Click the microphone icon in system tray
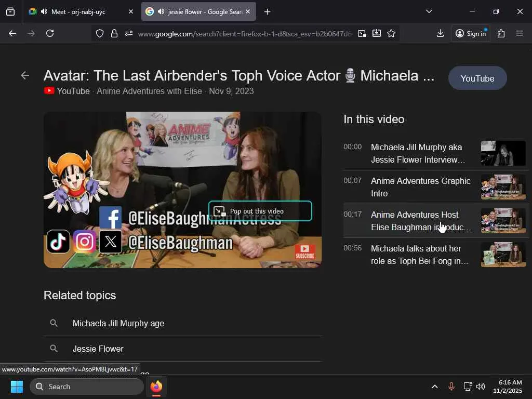Image resolution: width=532 pixels, height=399 pixels. click(451, 387)
